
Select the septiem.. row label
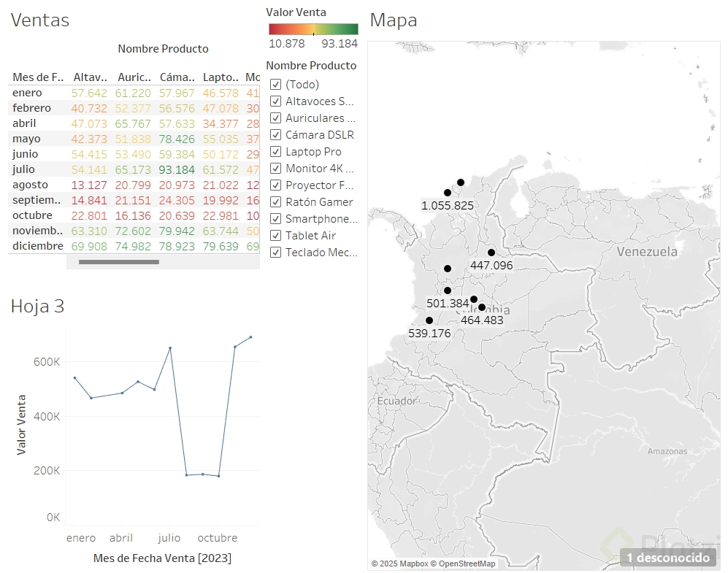[x=37, y=200]
